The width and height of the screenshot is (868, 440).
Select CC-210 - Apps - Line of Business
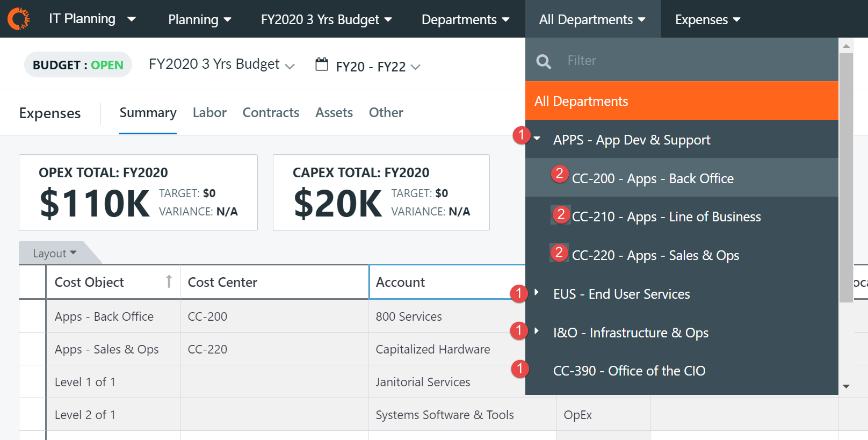pyautogui.click(x=666, y=217)
